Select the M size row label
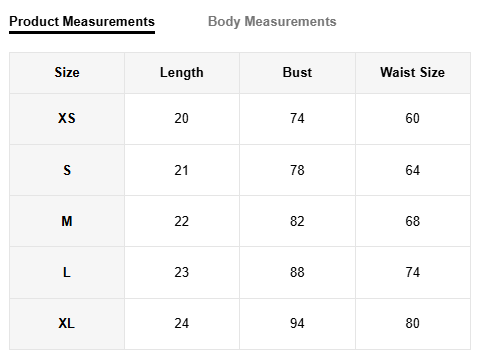 67,221
